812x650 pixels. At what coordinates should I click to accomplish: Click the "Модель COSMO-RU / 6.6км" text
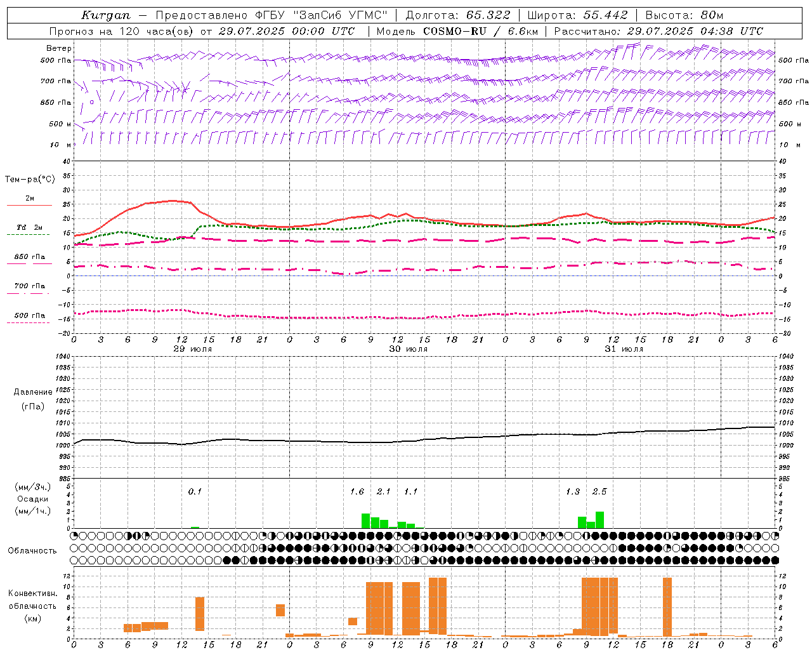(x=457, y=31)
